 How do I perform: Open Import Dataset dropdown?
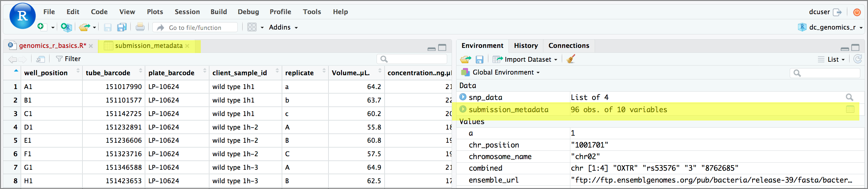coord(525,59)
